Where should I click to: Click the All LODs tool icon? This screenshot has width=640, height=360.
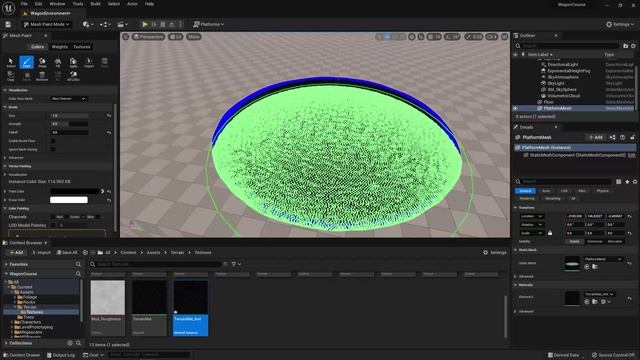[73, 76]
